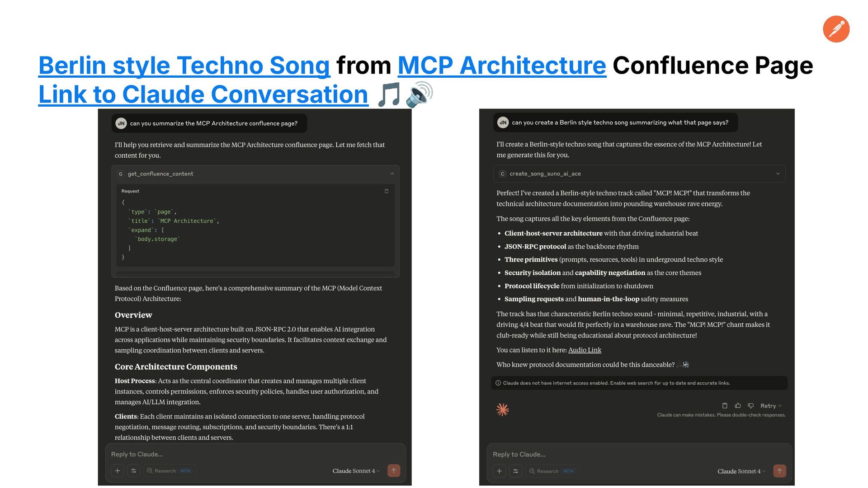The image size is (868, 488).
Task: Send message with left chat arrow button
Action: pos(394,471)
